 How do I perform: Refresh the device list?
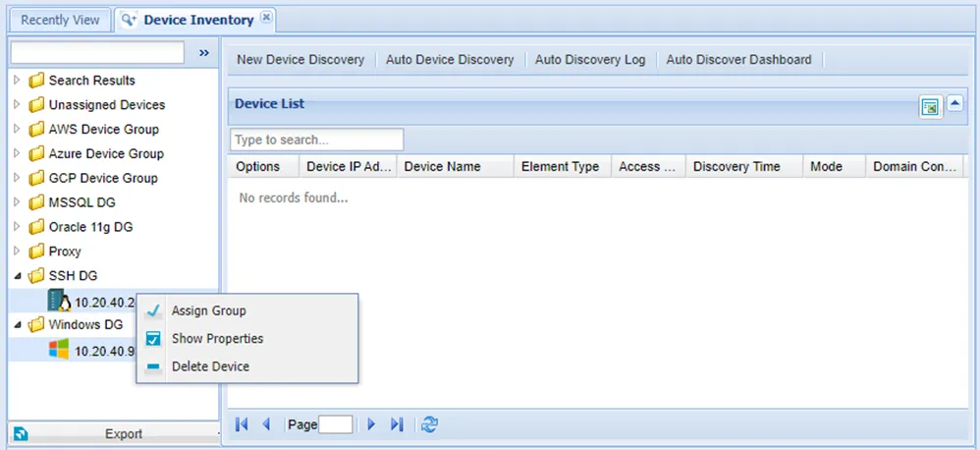tap(429, 424)
